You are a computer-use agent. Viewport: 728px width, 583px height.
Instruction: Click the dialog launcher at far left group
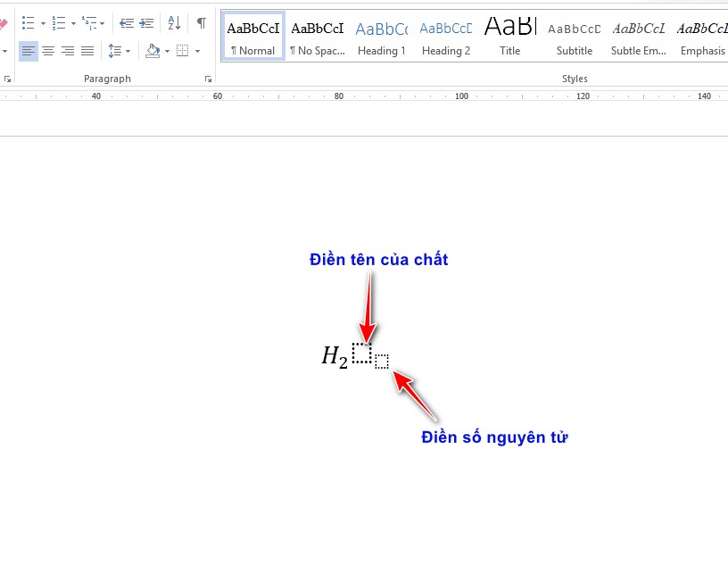(x=7, y=79)
